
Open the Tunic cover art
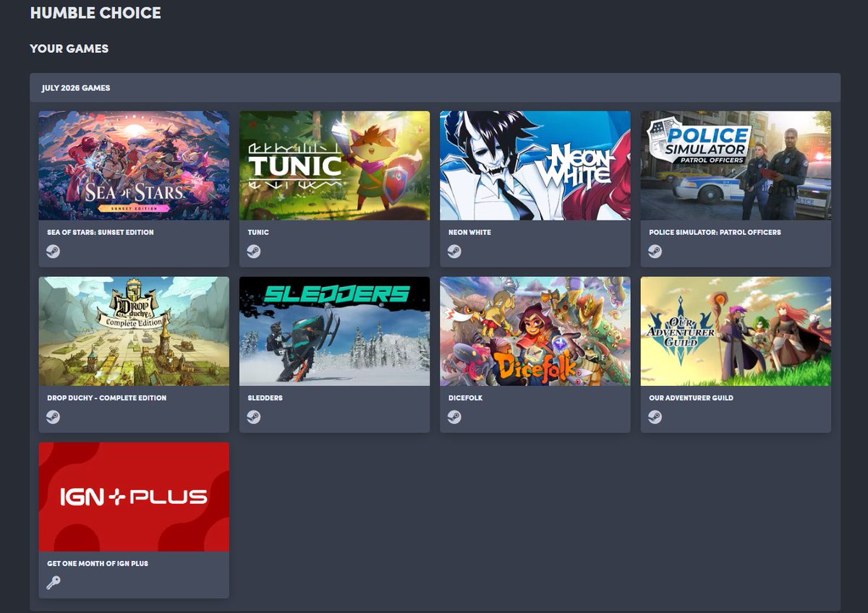[334, 166]
